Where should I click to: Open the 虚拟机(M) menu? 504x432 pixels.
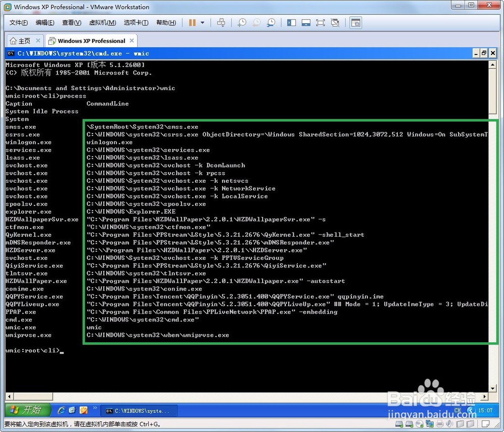pyautogui.click(x=102, y=23)
